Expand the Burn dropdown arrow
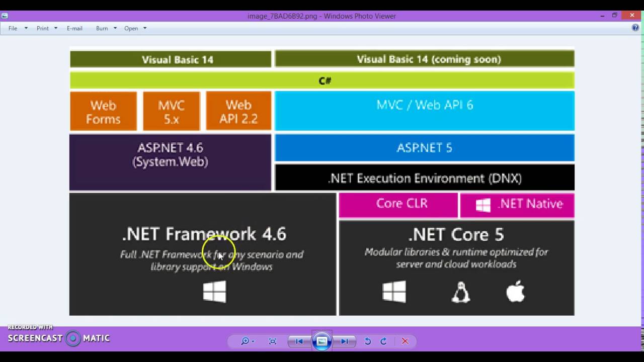This screenshot has width=644, height=362. point(115,28)
